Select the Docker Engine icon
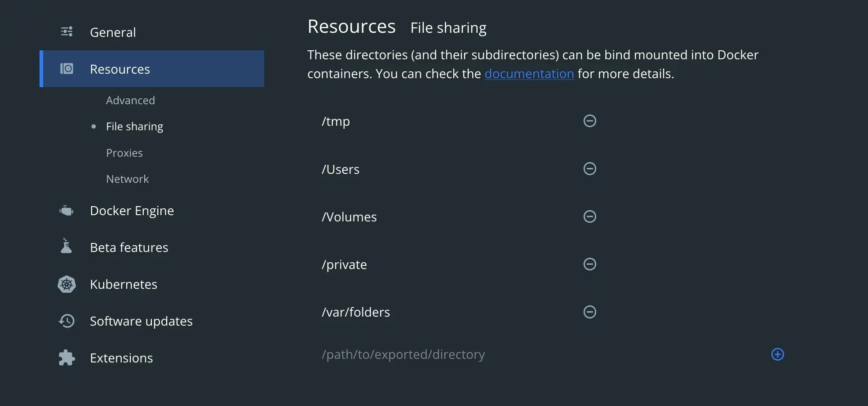The width and height of the screenshot is (868, 406). 66,210
